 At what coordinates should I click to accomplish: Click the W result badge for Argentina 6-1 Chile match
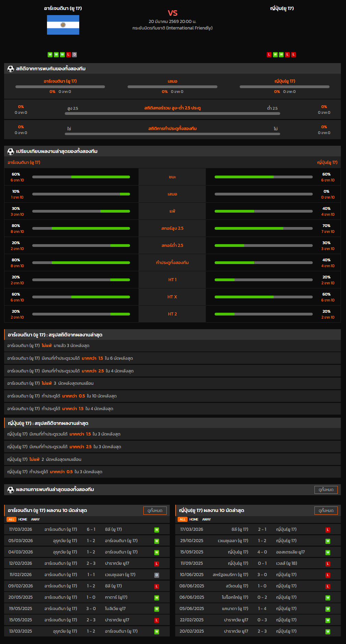(x=157, y=530)
